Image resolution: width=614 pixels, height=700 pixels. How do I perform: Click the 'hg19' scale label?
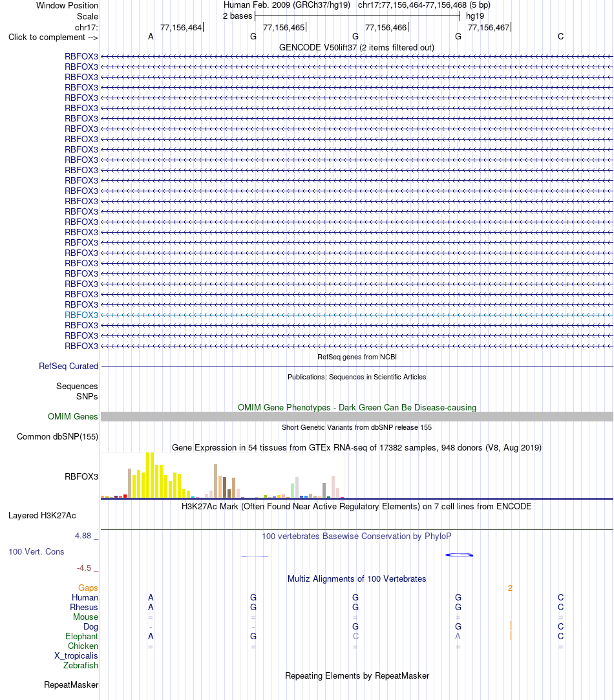pyautogui.click(x=474, y=16)
